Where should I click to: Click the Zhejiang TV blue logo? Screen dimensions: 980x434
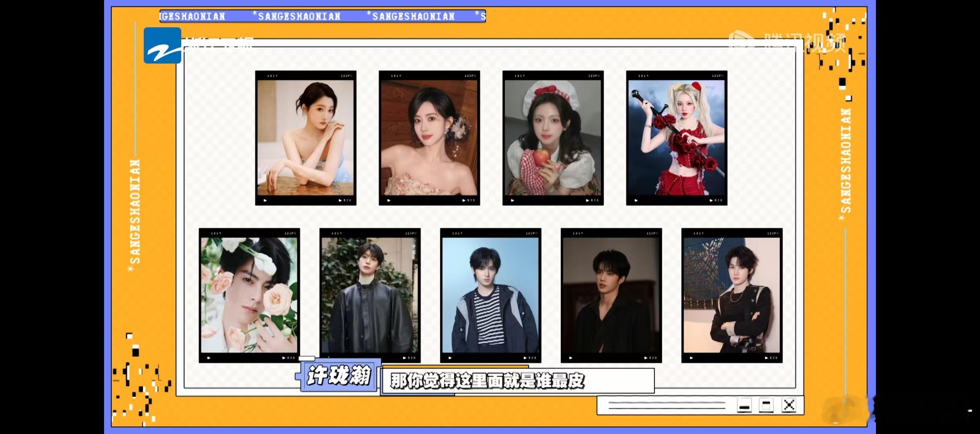(162, 45)
